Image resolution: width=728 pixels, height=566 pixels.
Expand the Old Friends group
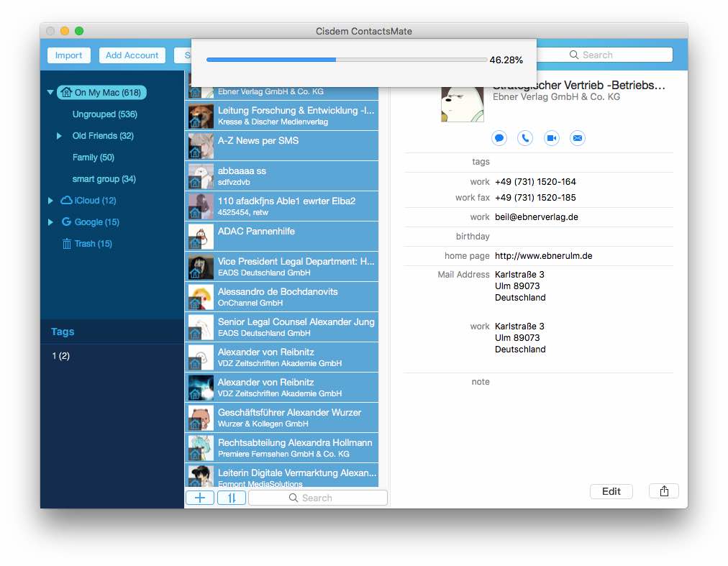tap(59, 136)
